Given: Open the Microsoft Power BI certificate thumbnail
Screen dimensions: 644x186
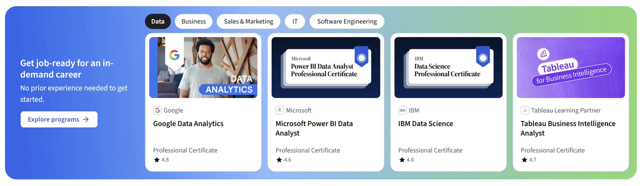Looking at the screenshot, I should click(x=326, y=67).
